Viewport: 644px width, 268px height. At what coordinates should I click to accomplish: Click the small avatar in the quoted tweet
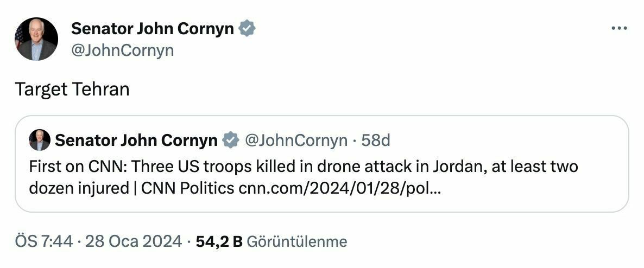[40, 141]
